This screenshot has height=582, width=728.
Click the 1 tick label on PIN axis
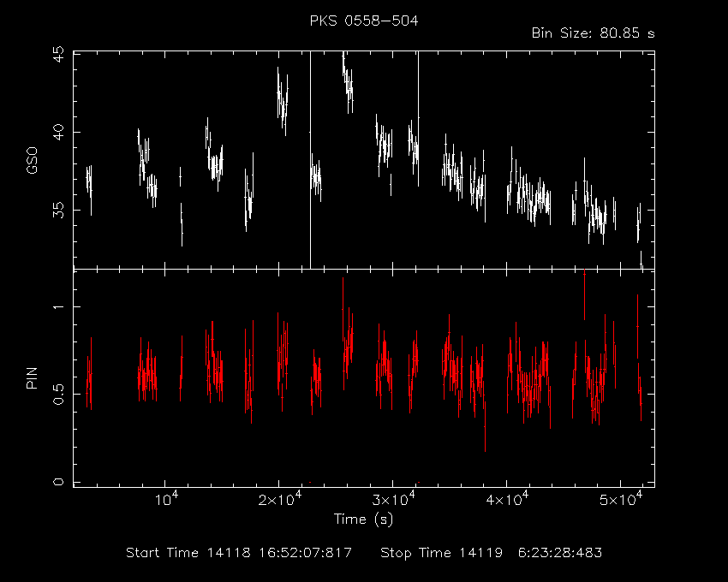tap(58, 306)
